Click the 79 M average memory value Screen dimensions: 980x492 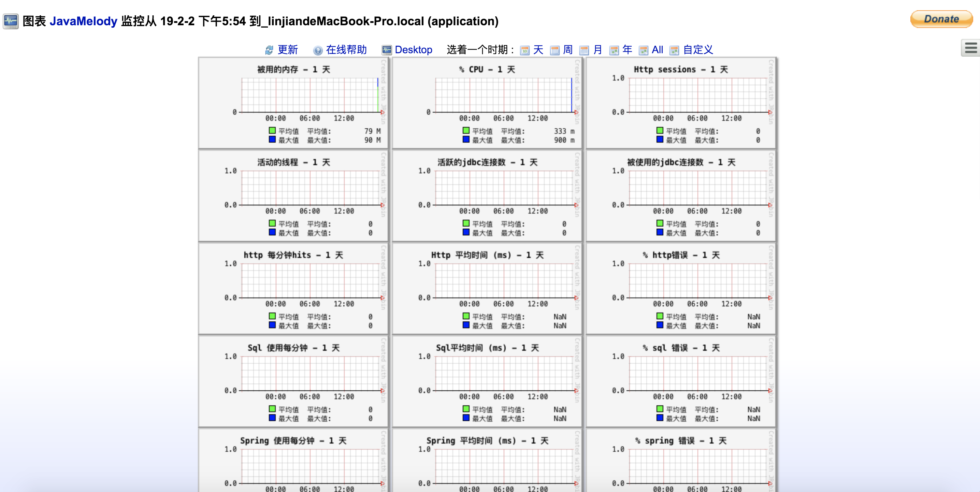coord(372,131)
